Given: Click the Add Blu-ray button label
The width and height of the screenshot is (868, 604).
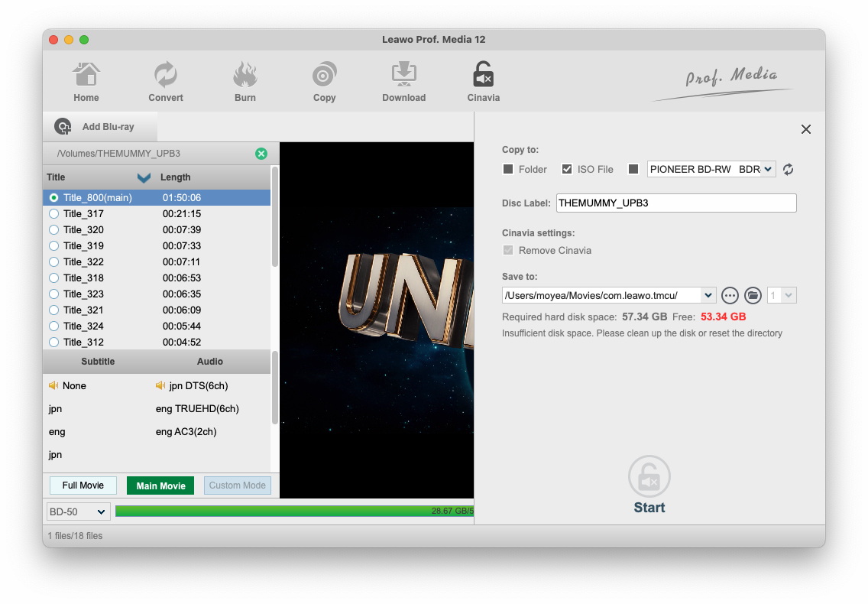Looking at the screenshot, I should (108, 127).
